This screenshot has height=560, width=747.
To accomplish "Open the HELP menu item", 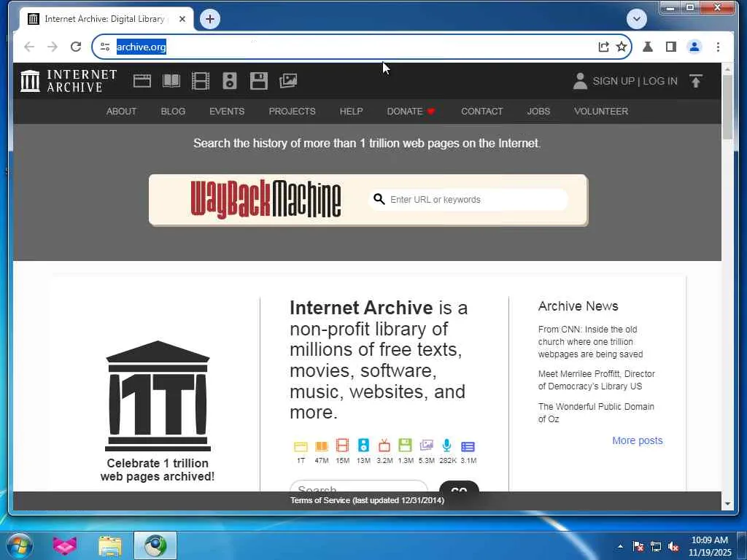I will coord(351,111).
